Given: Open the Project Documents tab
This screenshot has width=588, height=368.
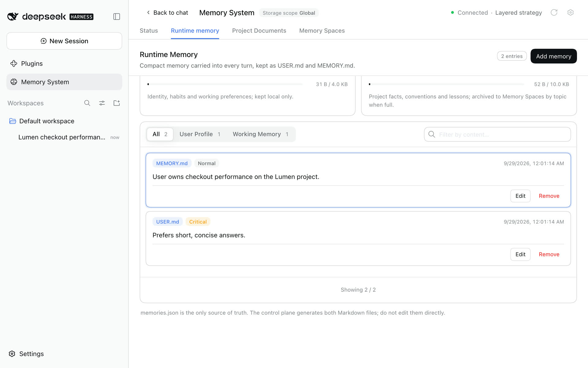Looking at the screenshot, I should 259,31.
